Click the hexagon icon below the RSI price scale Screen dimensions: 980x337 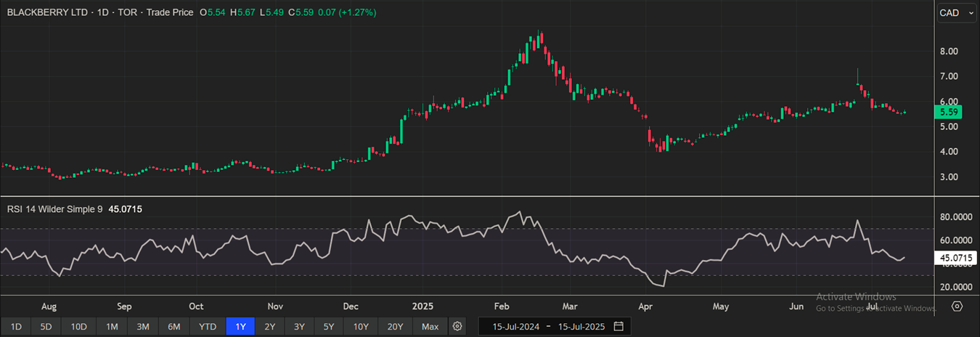click(957, 306)
